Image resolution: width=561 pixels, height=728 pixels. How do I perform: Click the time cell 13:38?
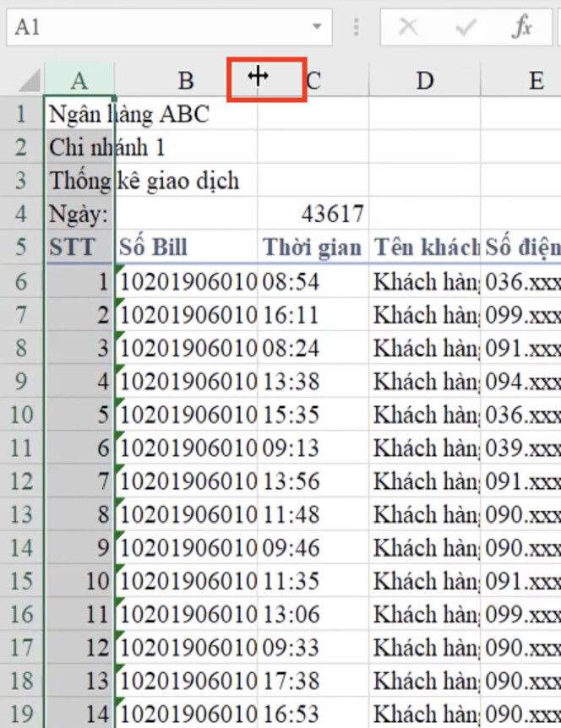(x=313, y=381)
